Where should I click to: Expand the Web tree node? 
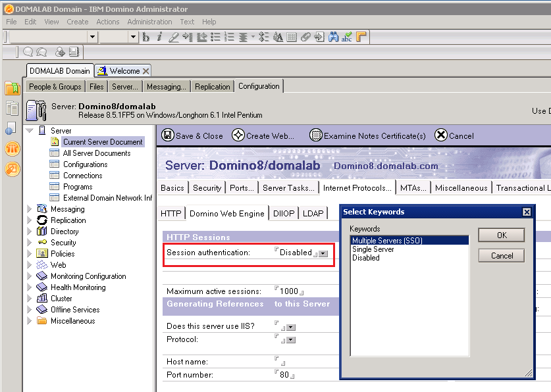30,265
